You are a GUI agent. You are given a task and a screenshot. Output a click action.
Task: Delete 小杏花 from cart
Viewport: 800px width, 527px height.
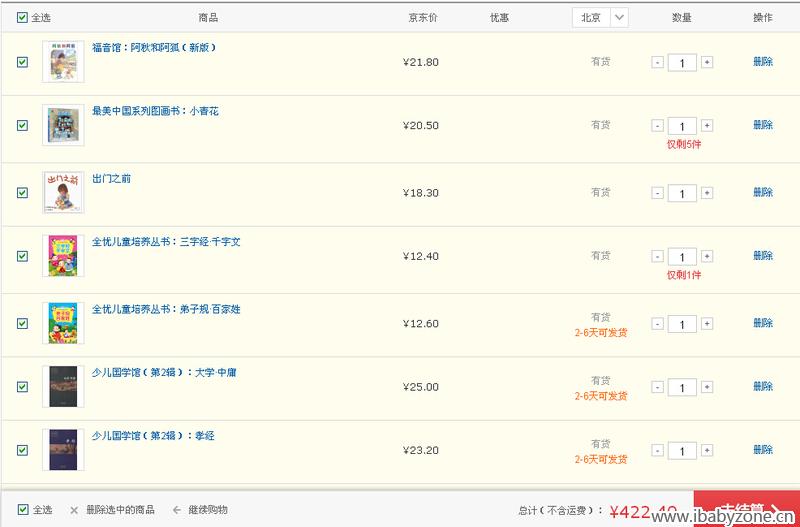763,125
